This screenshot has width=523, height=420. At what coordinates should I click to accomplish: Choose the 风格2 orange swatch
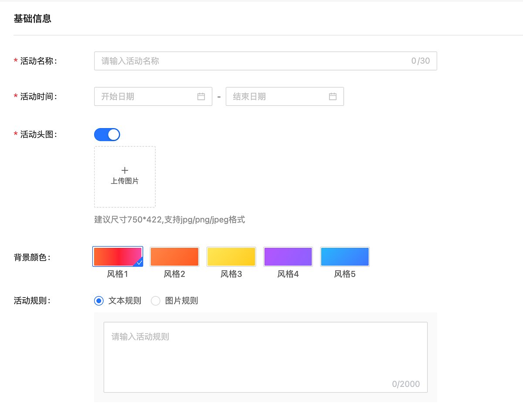[x=174, y=257]
